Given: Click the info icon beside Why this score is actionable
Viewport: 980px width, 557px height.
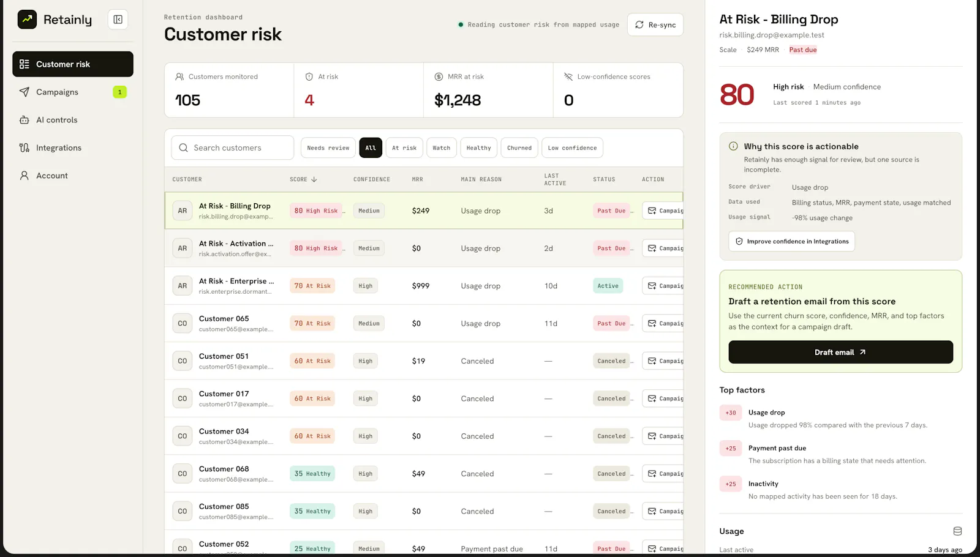Looking at the screenshot, I should tap(733, 146).
